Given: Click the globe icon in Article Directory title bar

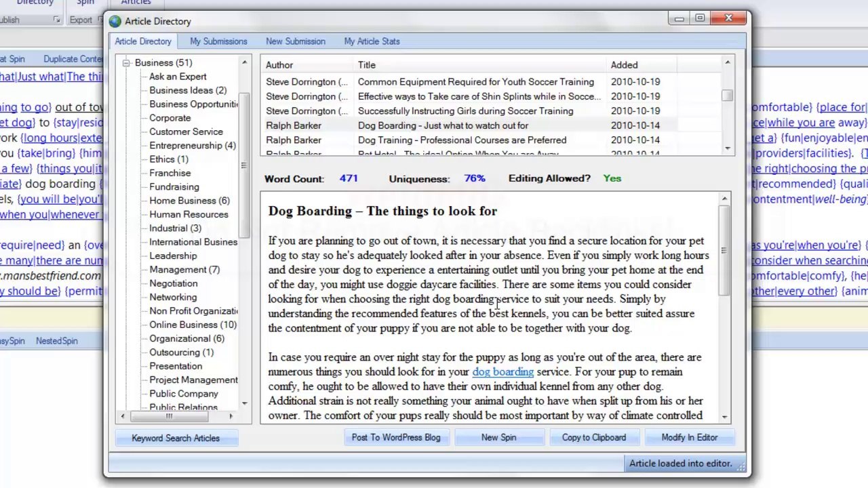Looking at the screenshot, I should (115, 21).
